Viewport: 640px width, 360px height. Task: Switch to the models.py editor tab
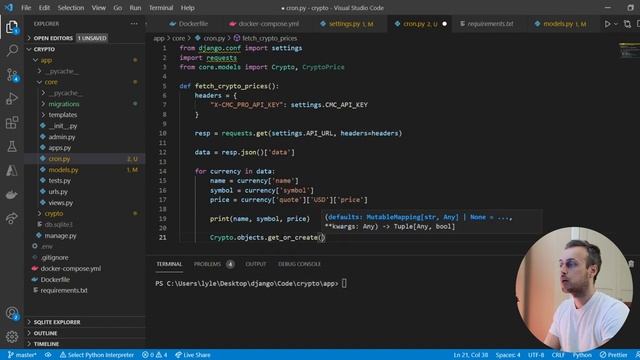tap(560, 24)
